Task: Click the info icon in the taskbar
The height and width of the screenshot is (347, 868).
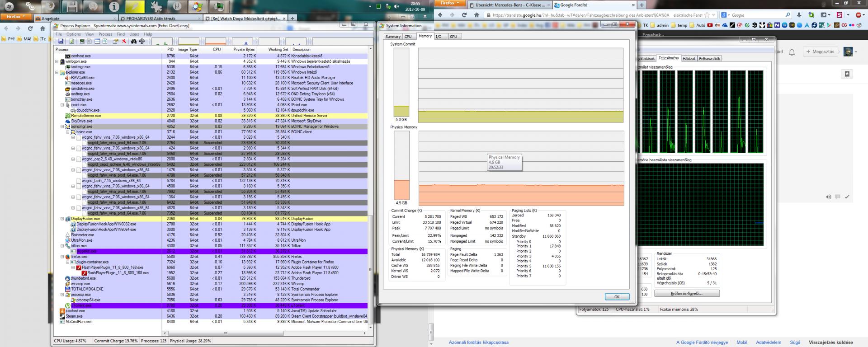Action: coord(114,6)
